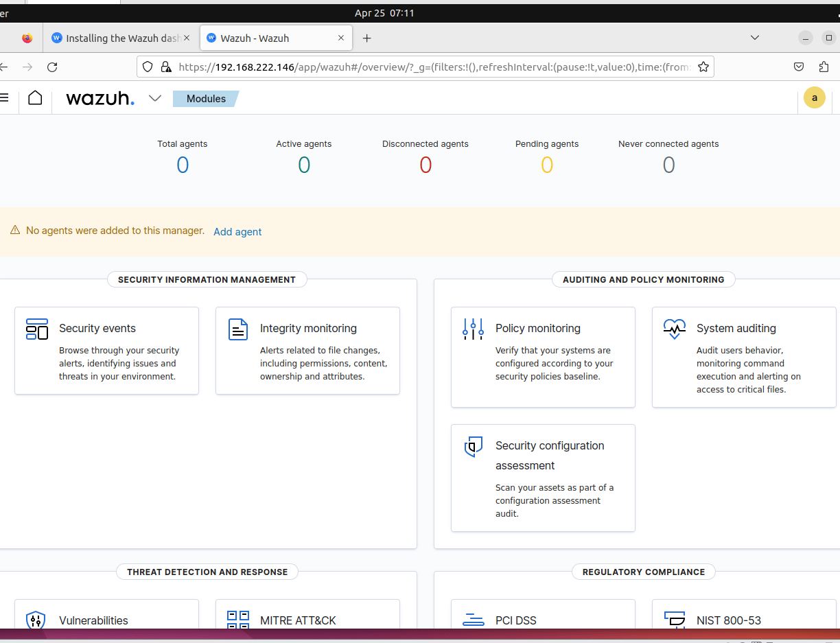840x643 pixels.
Task: Go to Wazuh home via house icon
Action: (x=35, y=98)
